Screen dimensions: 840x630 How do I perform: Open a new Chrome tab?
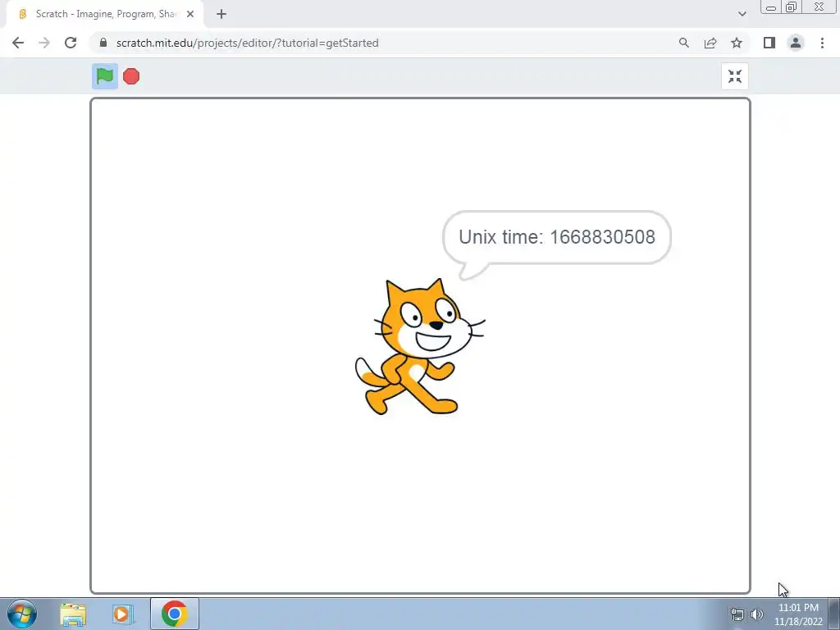221,14
